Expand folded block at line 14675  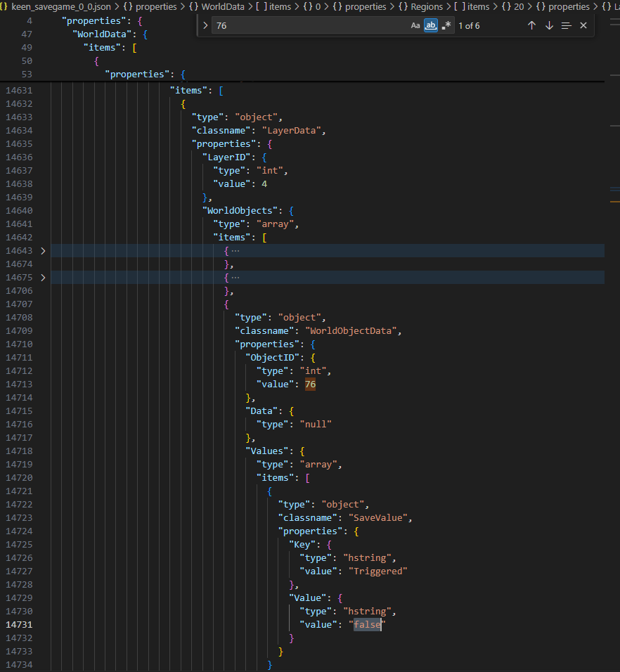(43, 278)
